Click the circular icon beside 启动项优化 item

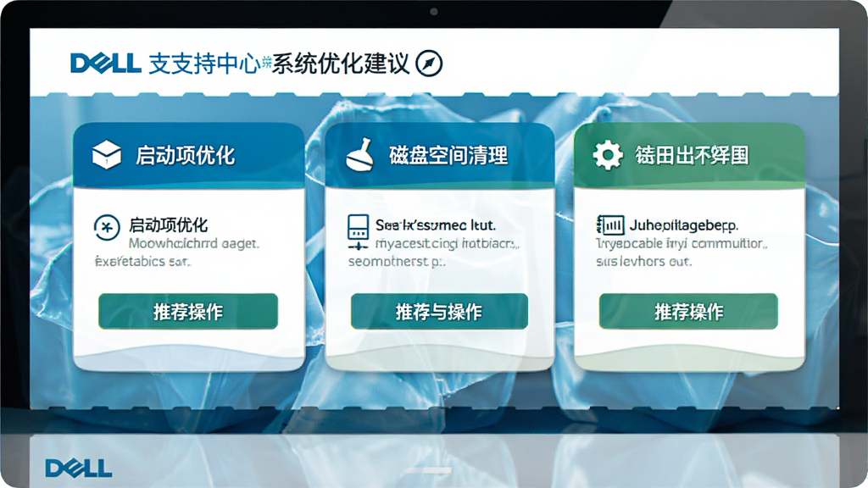(x=107, y=227)
